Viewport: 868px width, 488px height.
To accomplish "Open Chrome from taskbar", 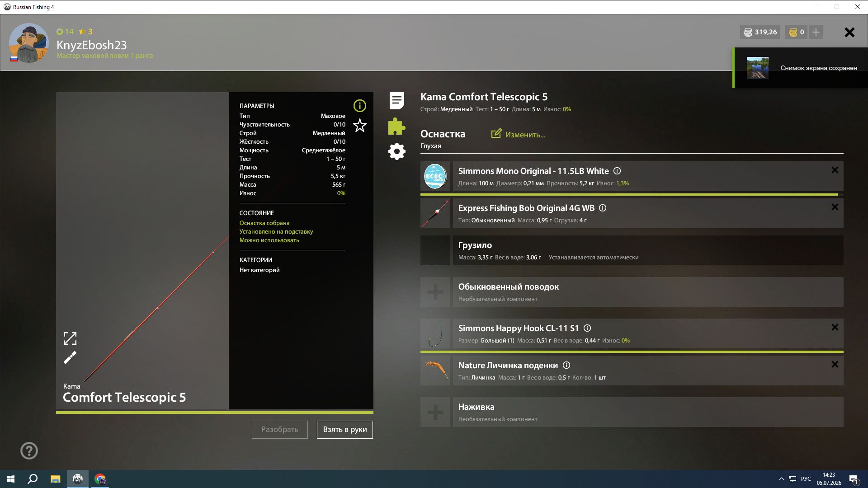I will point(100,479).
